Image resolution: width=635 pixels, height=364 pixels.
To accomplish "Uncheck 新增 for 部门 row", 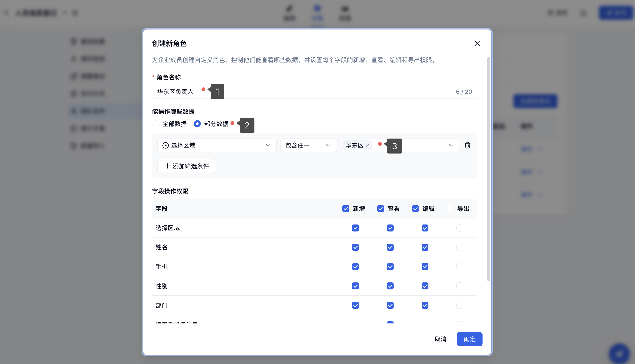I will (x=355, y=305).
